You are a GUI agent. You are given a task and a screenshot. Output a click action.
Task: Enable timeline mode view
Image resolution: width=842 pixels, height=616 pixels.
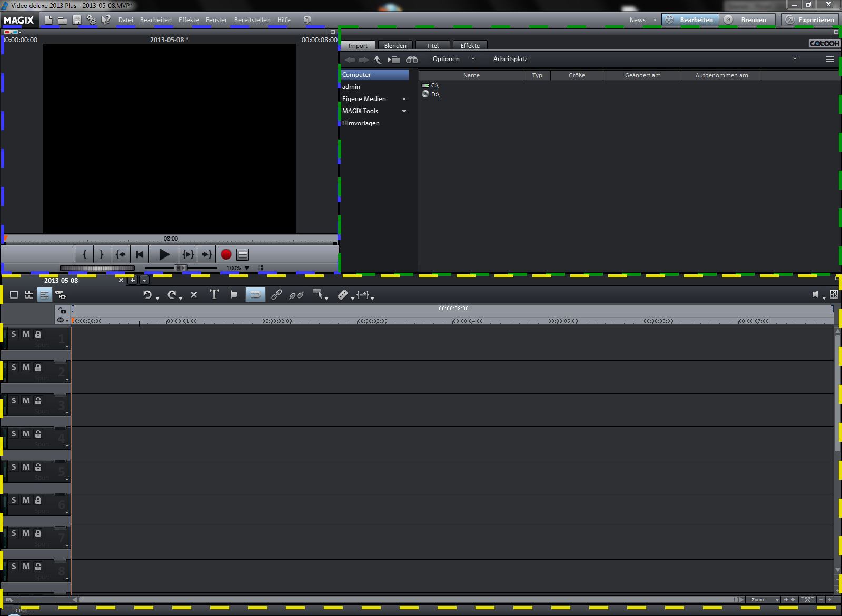click(x=45, y=295)
